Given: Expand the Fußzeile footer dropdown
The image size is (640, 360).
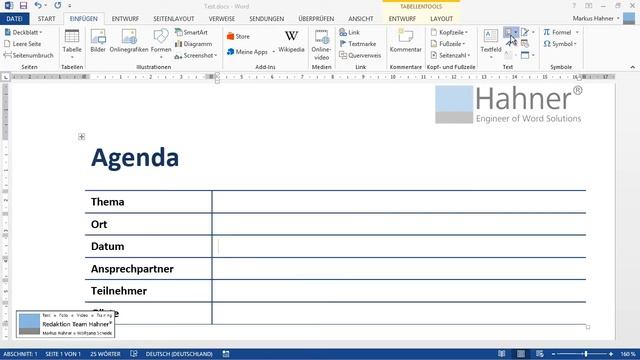Looking at the screenshot, I should point(464,44).
